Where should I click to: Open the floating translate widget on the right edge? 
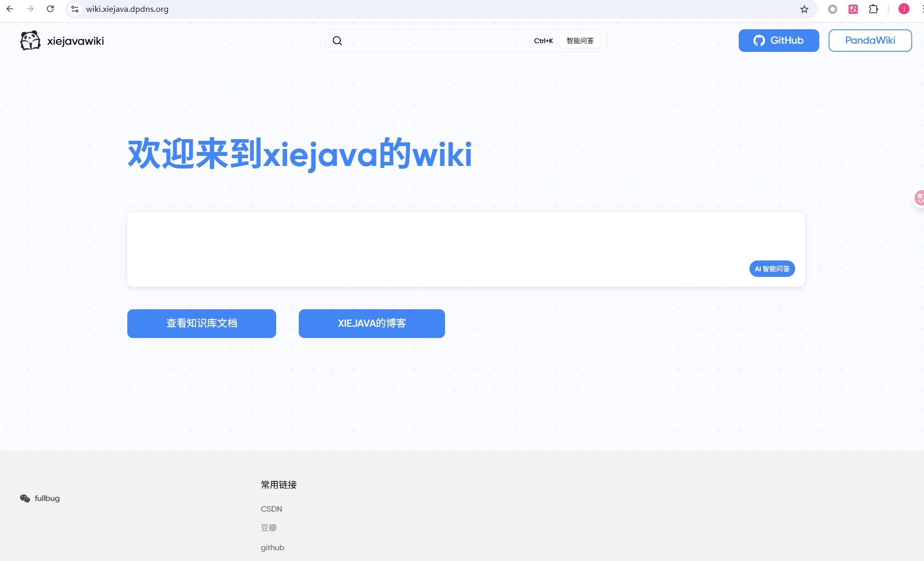(x=918, y=197)
